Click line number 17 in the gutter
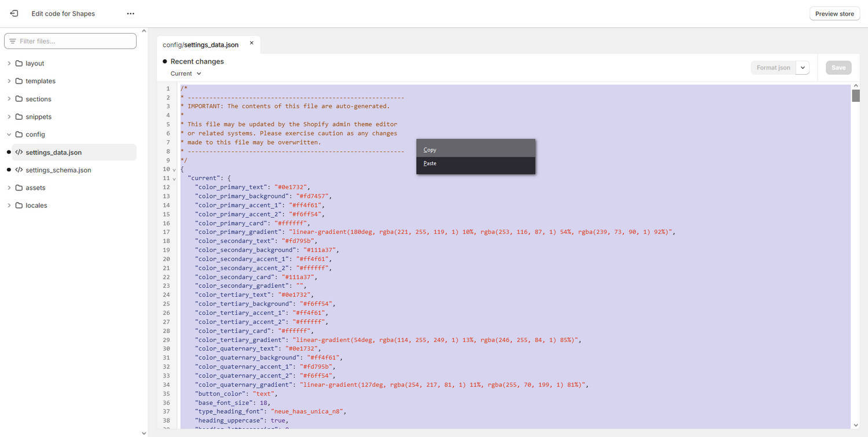The width and height of the screenshot is (868, 437). (167, 232)
